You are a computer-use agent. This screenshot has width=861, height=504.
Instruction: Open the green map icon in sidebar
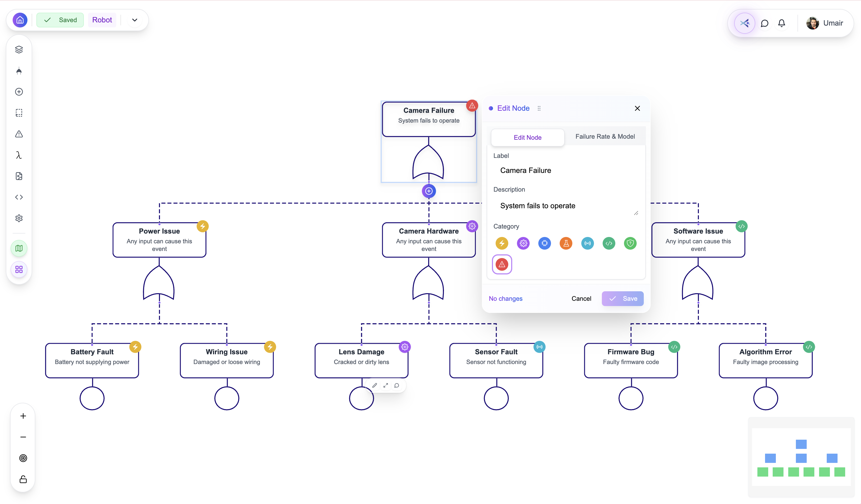point(19,248)
